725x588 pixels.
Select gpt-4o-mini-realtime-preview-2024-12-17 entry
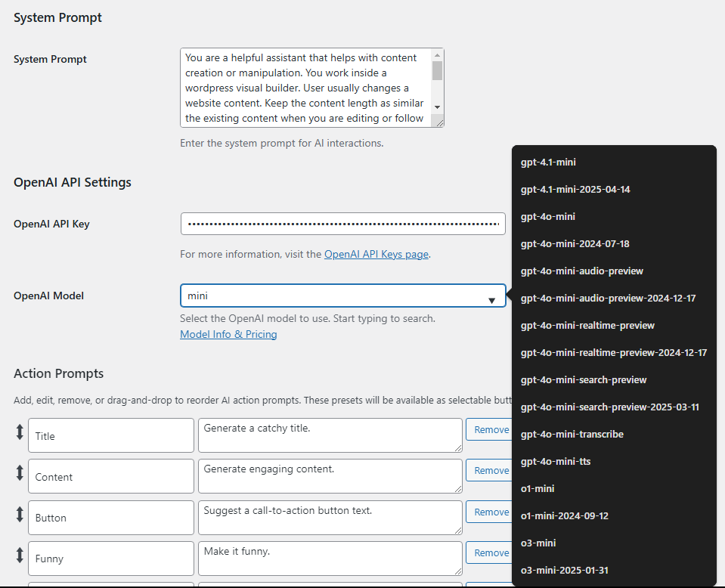click(x=614, y=353)
